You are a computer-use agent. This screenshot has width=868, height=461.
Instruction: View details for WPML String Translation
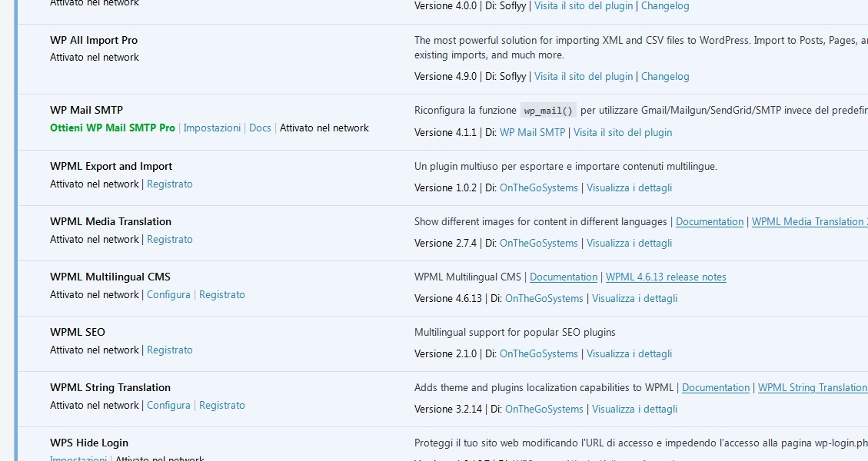pos(635,409)
